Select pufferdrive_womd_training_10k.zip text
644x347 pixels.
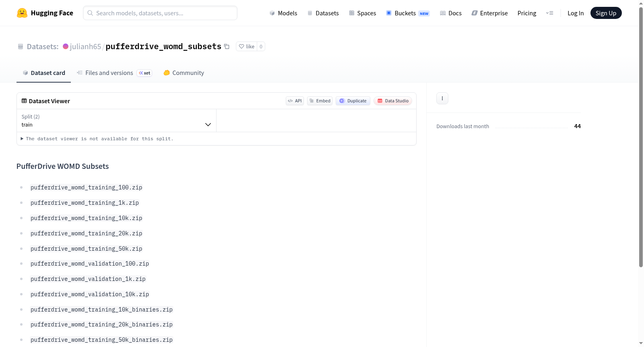pos(87,218)
